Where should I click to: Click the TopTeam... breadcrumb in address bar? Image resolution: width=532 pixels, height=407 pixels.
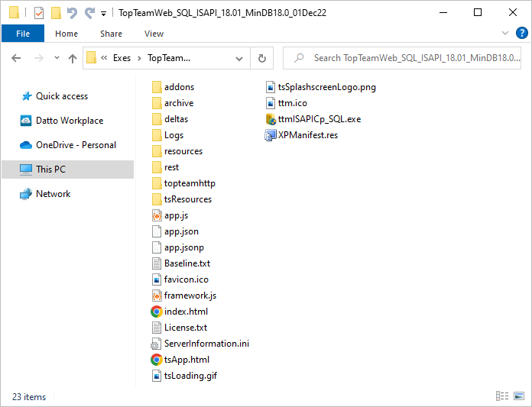coord(169,58)
